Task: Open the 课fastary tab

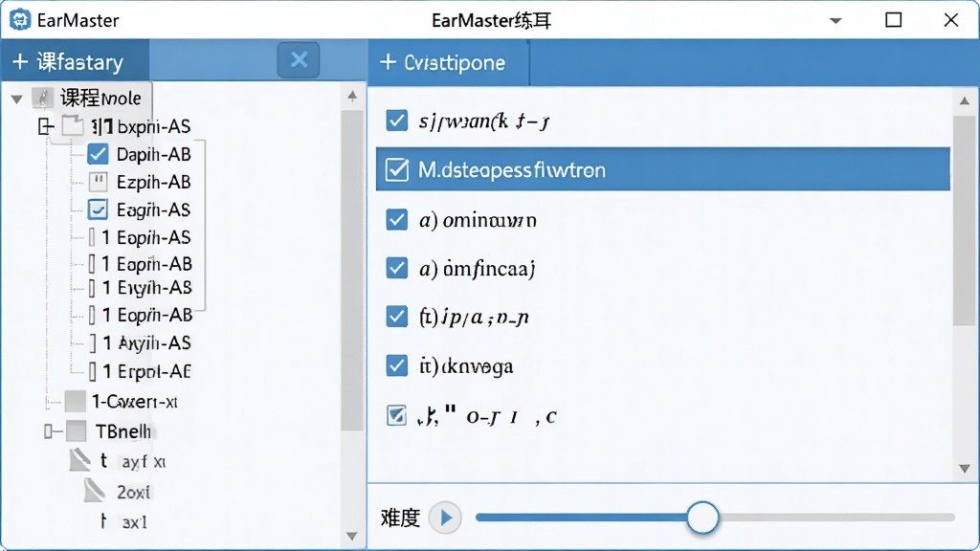Action: pos(75,62)
